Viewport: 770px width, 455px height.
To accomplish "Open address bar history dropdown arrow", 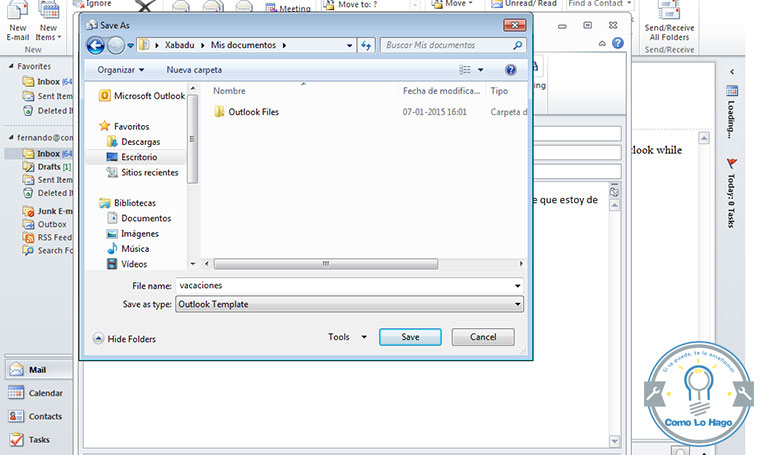I will pyautogui.click(x=349, y=45).
